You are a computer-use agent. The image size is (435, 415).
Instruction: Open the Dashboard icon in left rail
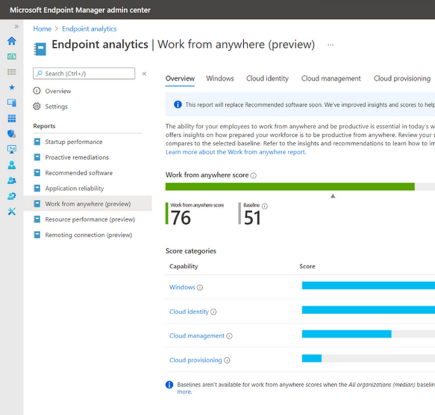[12, 56]
